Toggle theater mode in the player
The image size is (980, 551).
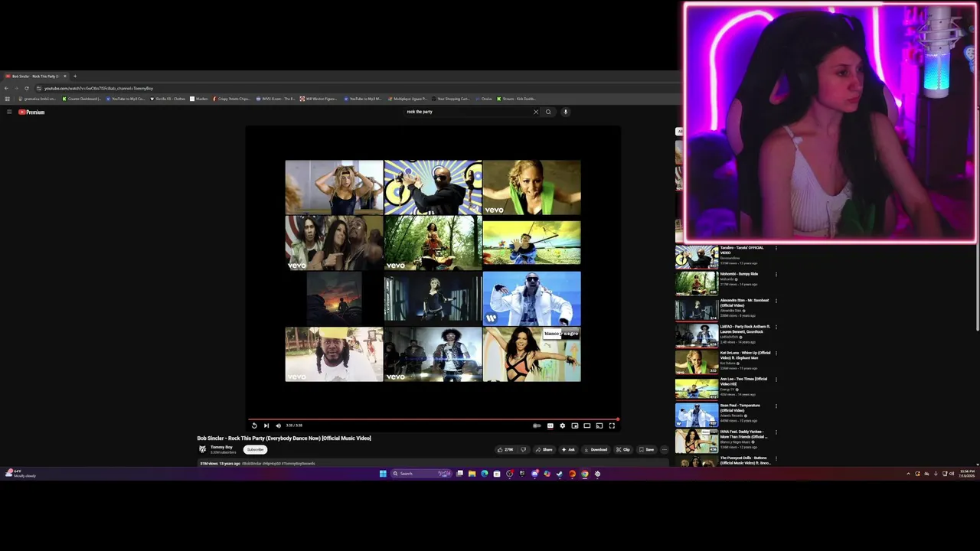click(x=587, y=425)
